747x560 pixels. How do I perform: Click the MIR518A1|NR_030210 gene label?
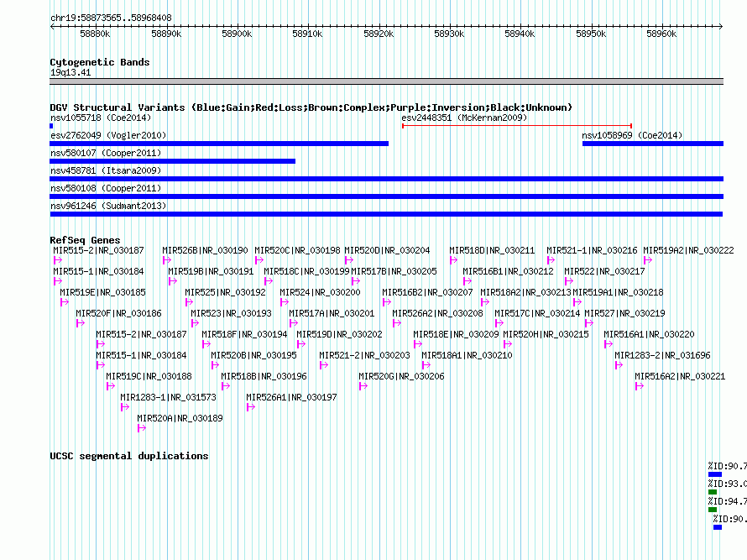point(467,355)
